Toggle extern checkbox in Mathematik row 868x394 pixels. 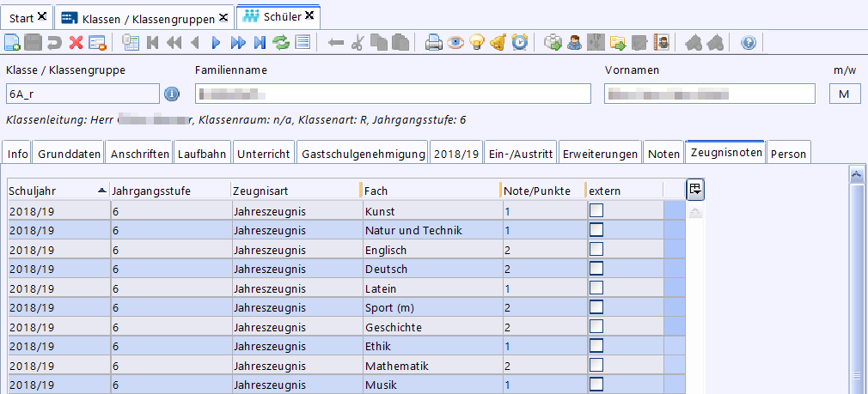click(x=596, y=366)
